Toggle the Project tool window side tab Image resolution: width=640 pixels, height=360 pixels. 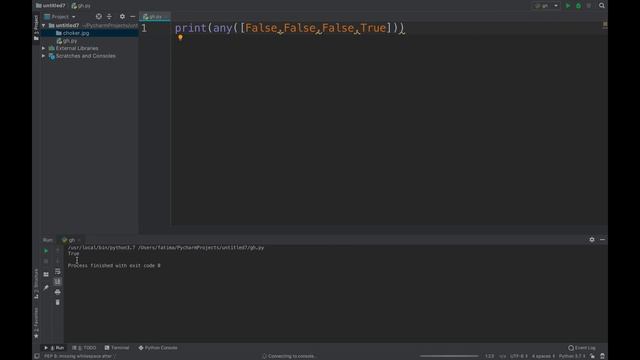click(x=36, y=28)
